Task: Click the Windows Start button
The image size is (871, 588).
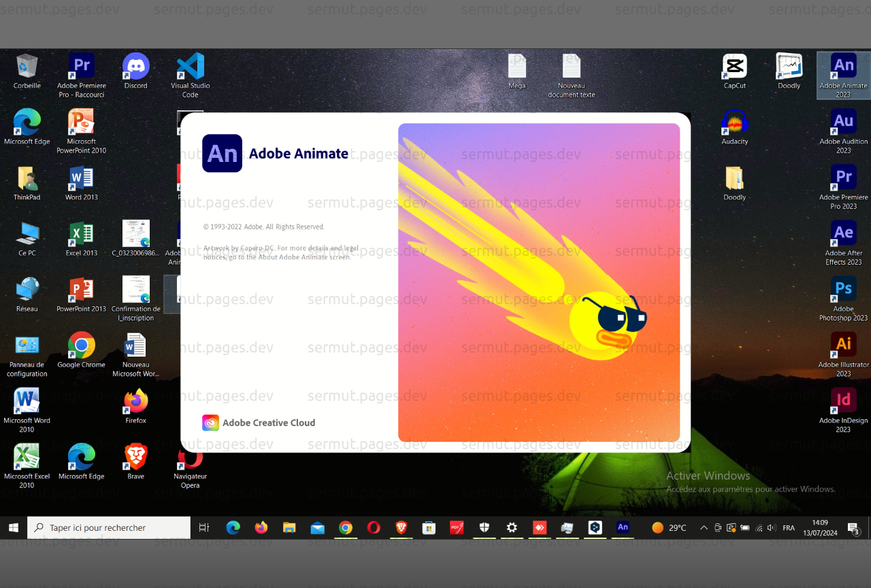Action: point(13,527)
